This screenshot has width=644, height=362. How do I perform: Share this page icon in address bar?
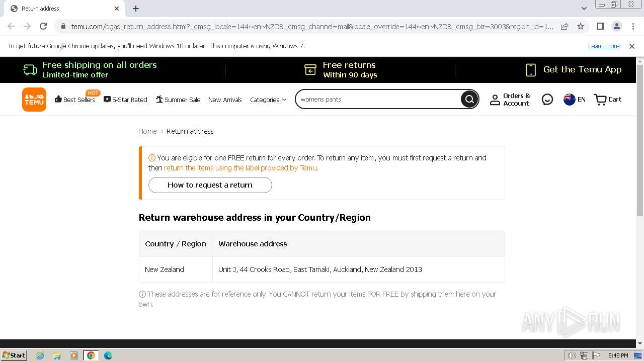(x=565, y=26)
